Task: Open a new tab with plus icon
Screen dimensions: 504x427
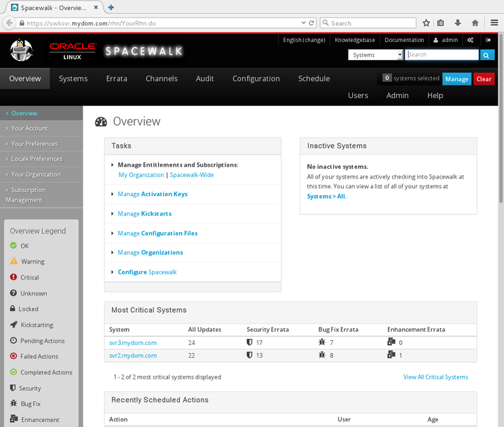Action: click(x=111, y=8)
